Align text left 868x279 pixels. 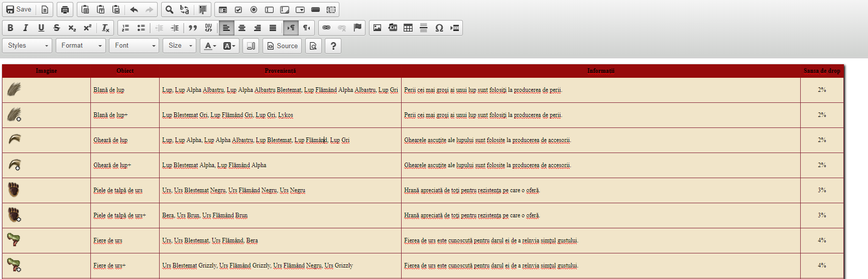226,28
